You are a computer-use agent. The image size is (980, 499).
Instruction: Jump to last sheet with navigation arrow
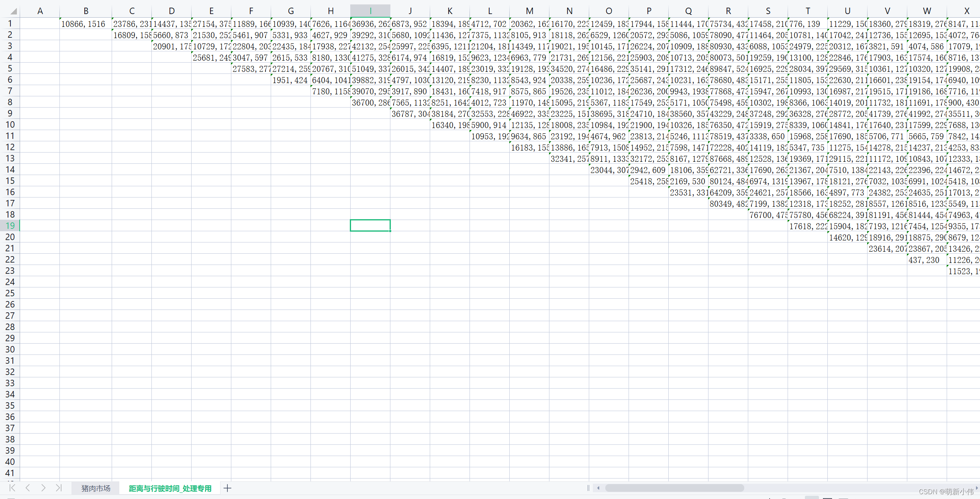coord(59,488)
